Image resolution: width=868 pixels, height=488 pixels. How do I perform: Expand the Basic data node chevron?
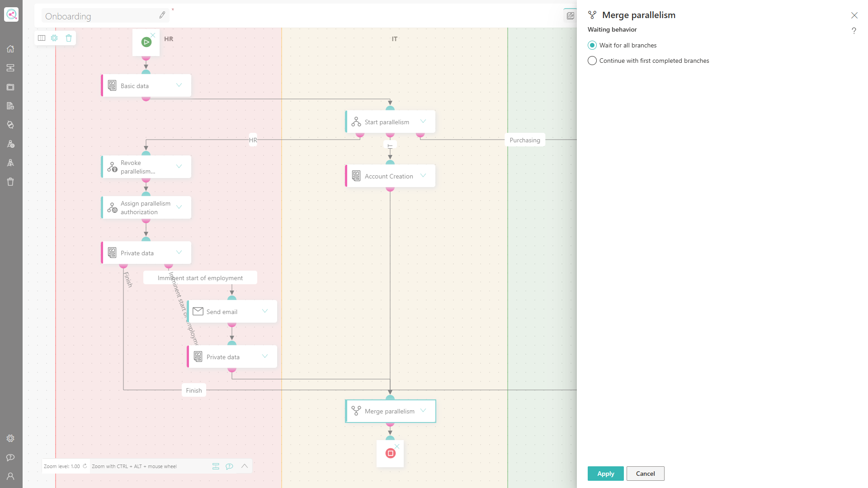point(179,85)
